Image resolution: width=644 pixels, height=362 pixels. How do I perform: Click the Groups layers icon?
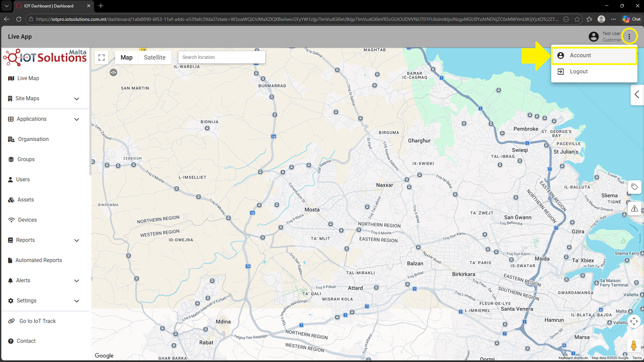point(11,159)
